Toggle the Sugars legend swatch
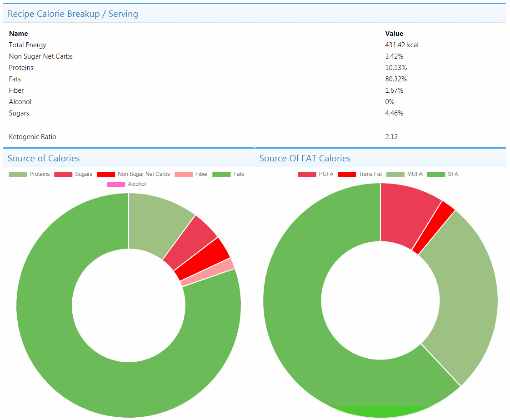The height and width of the screenshot is (420, 510). (x=63, y=175)
